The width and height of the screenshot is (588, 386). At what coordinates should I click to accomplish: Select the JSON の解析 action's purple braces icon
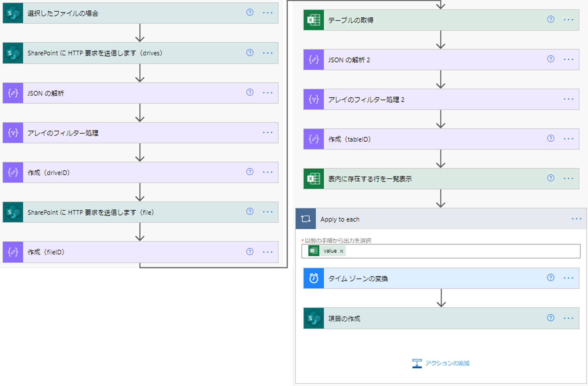tap(13, 93)
